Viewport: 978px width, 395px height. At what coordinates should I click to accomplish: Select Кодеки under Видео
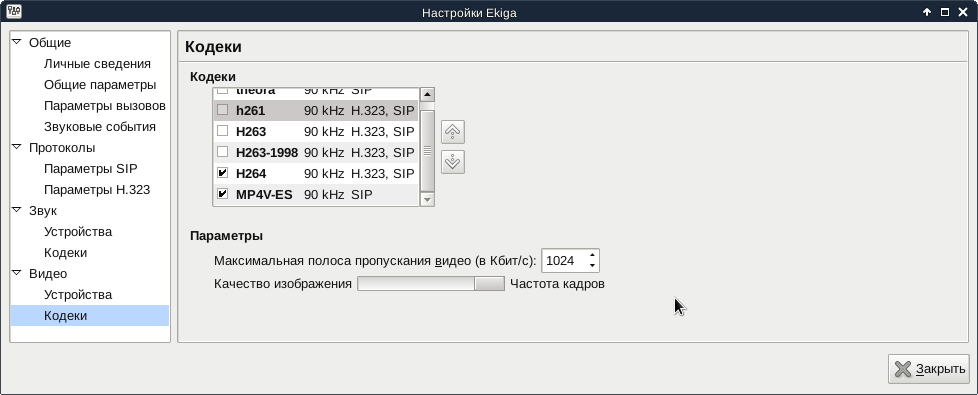tap(65, 316)
